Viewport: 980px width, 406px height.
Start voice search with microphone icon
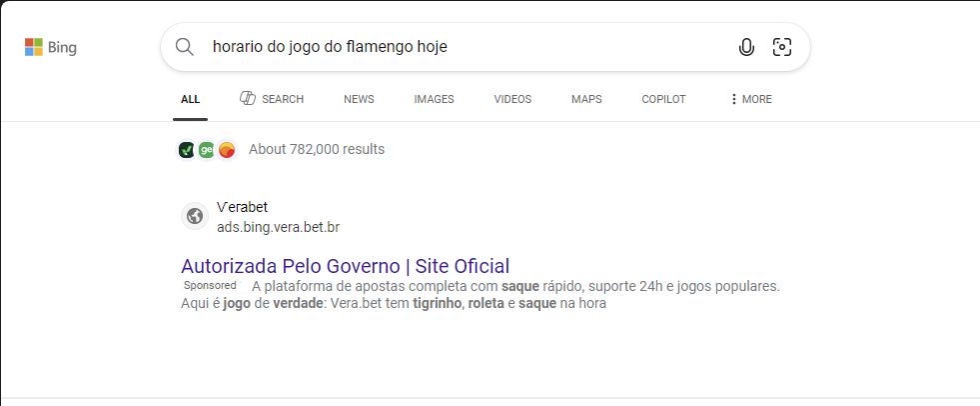click(x=746, y=47)
